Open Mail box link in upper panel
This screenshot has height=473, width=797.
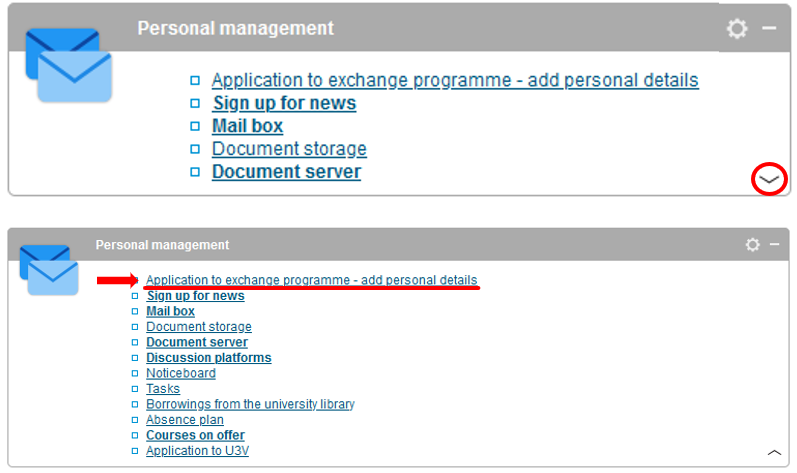point(247,126)
